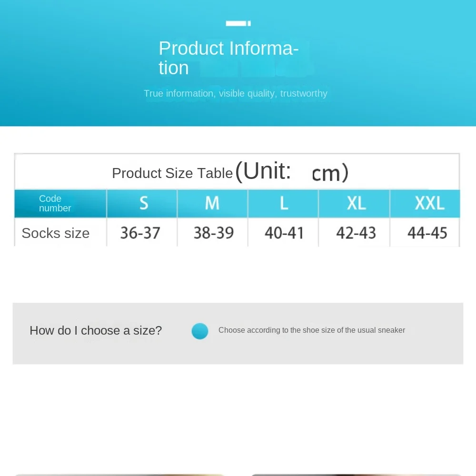Click the shoe size sneaker advice text

[312, 330]
